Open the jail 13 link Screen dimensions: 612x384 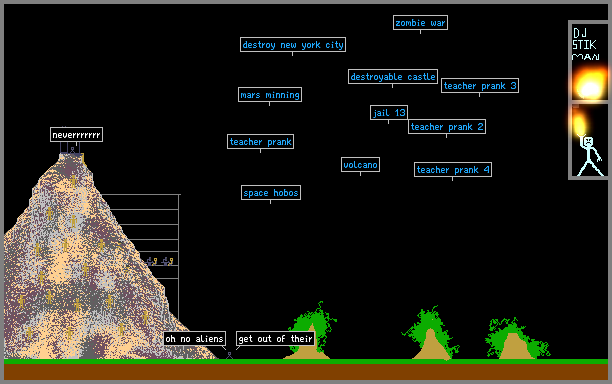(x=389, y=112)
